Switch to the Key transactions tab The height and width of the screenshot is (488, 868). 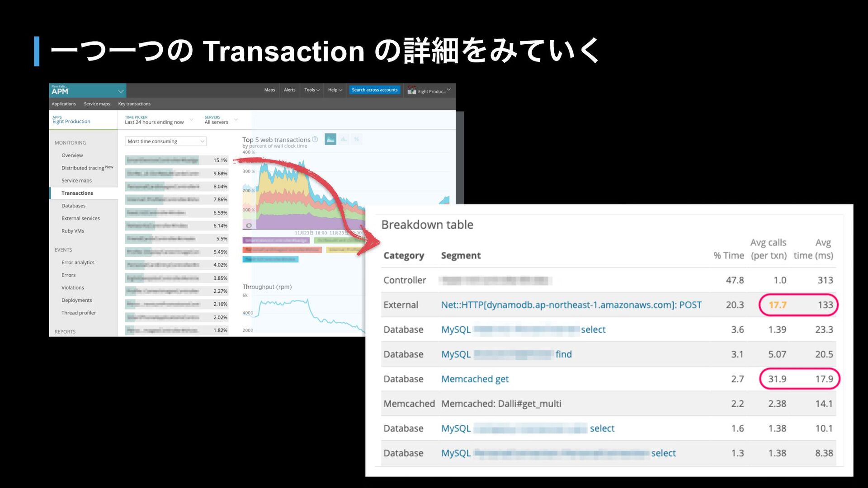point(134,104)
